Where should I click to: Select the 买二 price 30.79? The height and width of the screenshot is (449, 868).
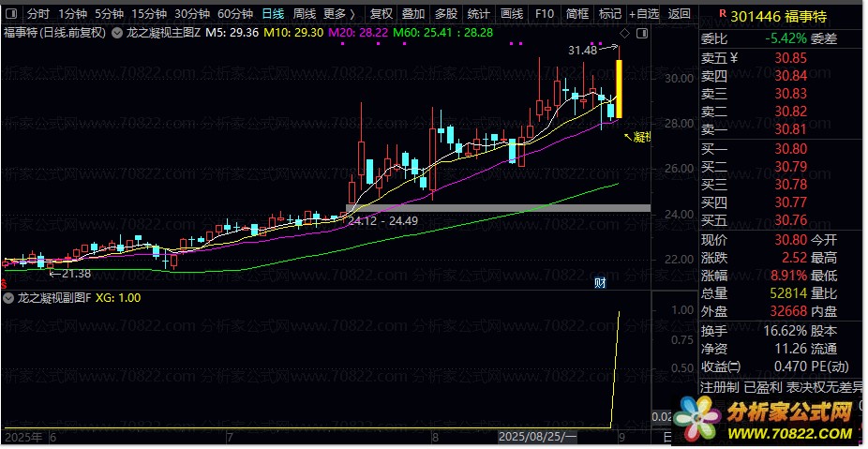tap(790, 167)
